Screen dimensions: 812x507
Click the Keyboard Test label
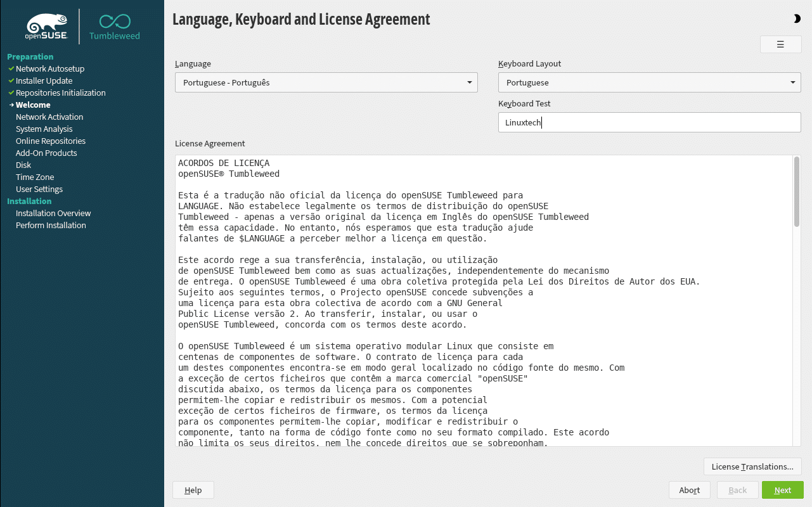click(x=525, y=103)
